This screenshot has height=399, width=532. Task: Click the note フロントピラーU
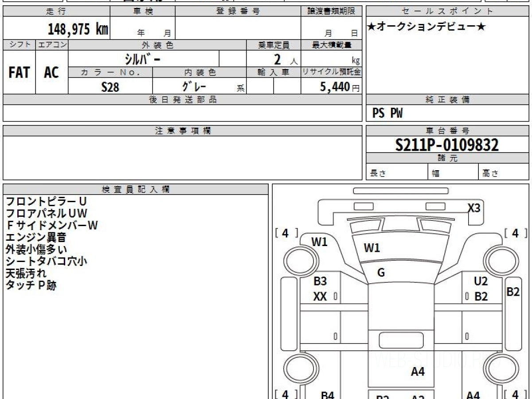click(x=46, y=202)
